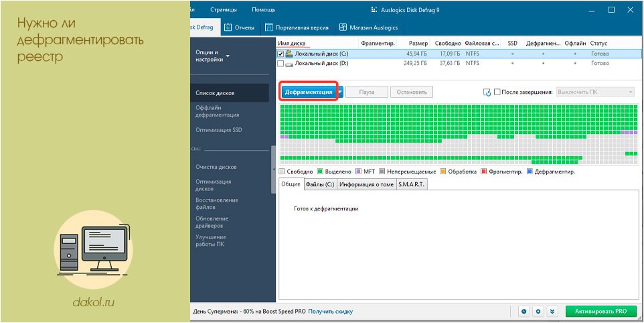Click the blue Дефрагментир. legend swatch
644x323 pixels.
coord(530,172)
